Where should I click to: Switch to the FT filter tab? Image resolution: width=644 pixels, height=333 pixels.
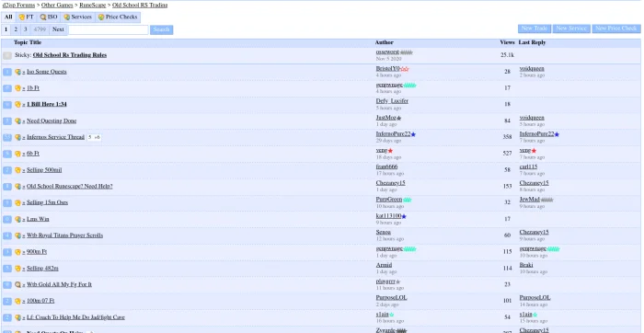[x=26, y=17]
